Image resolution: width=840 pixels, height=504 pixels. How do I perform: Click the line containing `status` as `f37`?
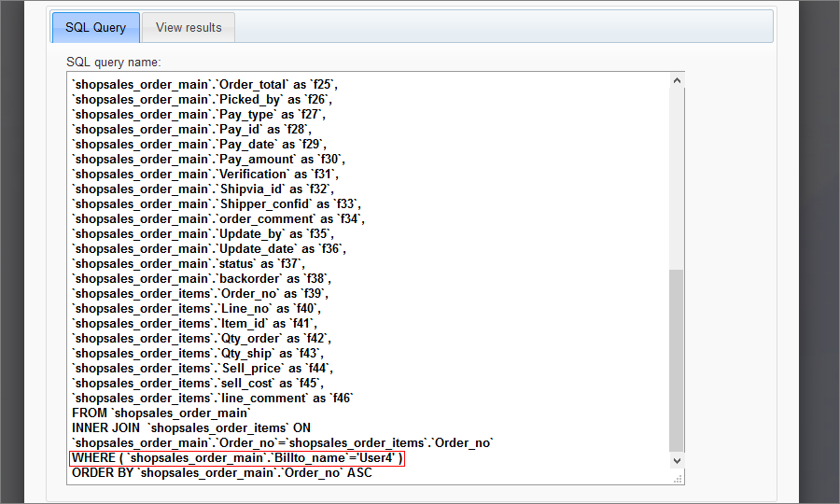189,264
